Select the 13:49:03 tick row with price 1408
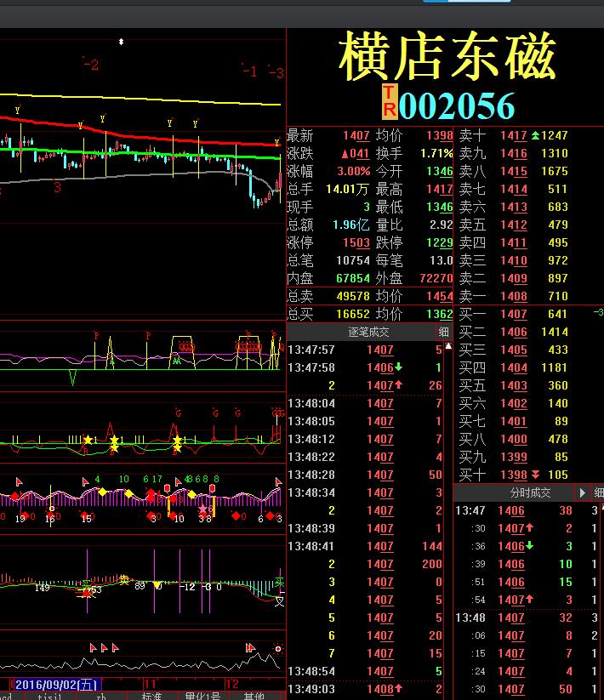Image resolution: width=604 pixels, height=700 pixels. [365, 689]
